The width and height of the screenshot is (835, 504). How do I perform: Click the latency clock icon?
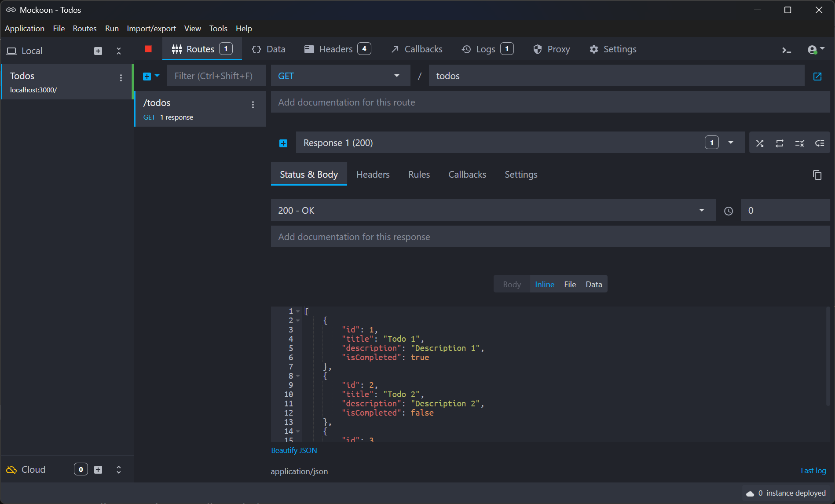point(729,211)
